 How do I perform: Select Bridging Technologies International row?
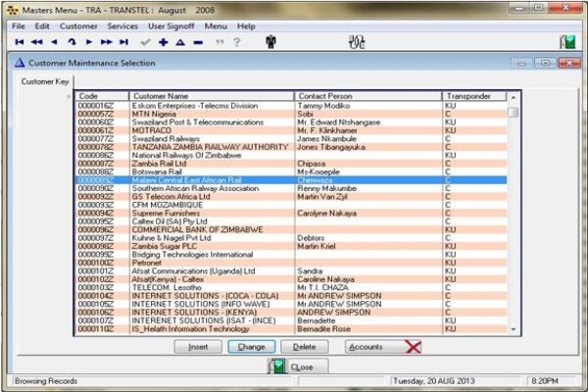(x=291, y=255)
